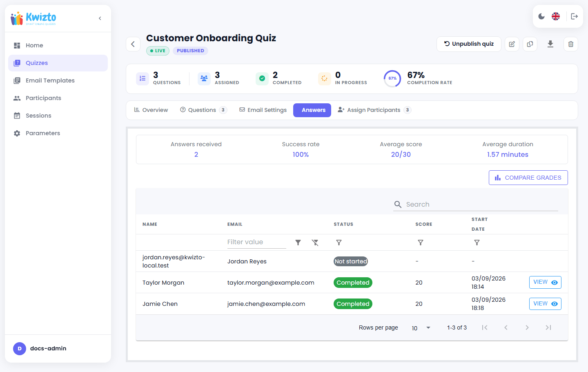Download quiz results icon
The width and height of the screenshot is (588, 372).
click(550, 44)
